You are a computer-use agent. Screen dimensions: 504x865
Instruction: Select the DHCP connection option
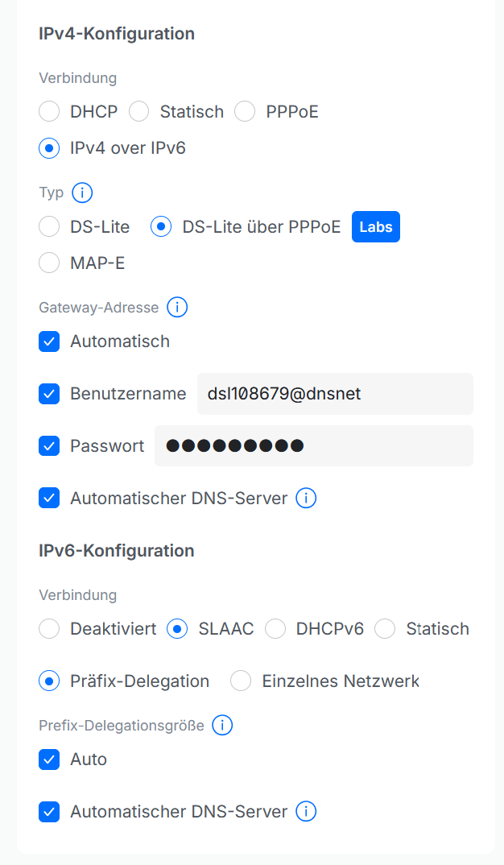[x=49, y=111]
